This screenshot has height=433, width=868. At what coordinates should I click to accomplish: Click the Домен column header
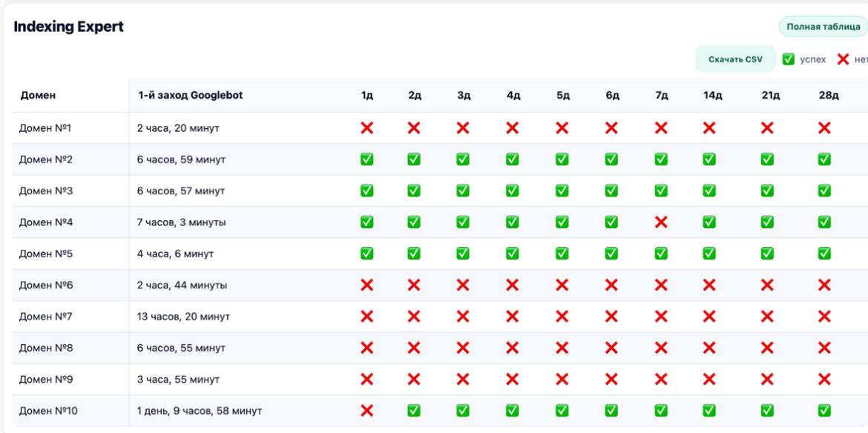tap(37, 96)
